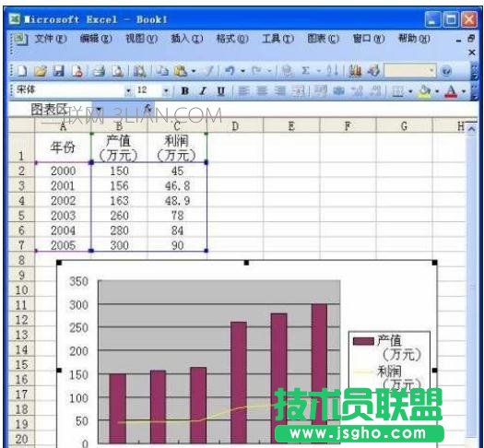
Task: Click the fx icon beside the name box
Action: (148, 108)
